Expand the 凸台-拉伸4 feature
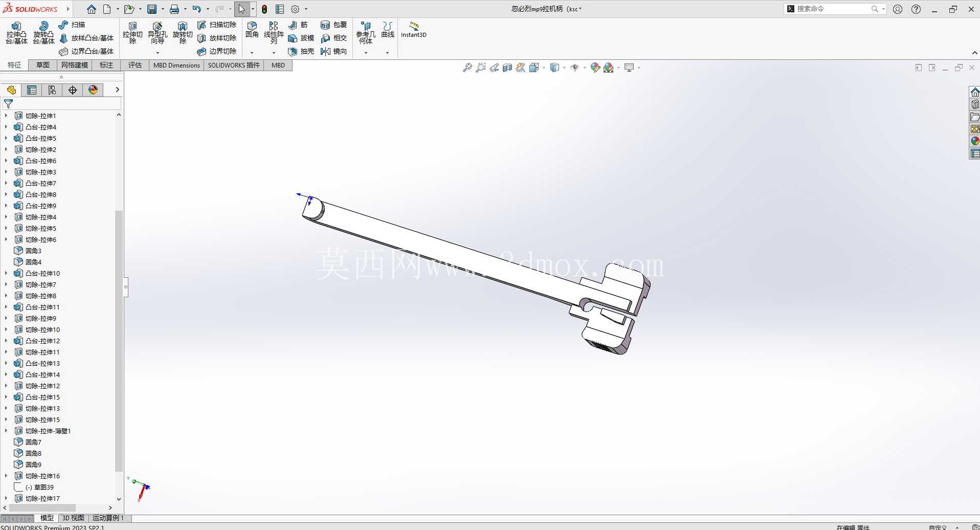This screenshot has height=530, width=980. [x=6, y=127]
